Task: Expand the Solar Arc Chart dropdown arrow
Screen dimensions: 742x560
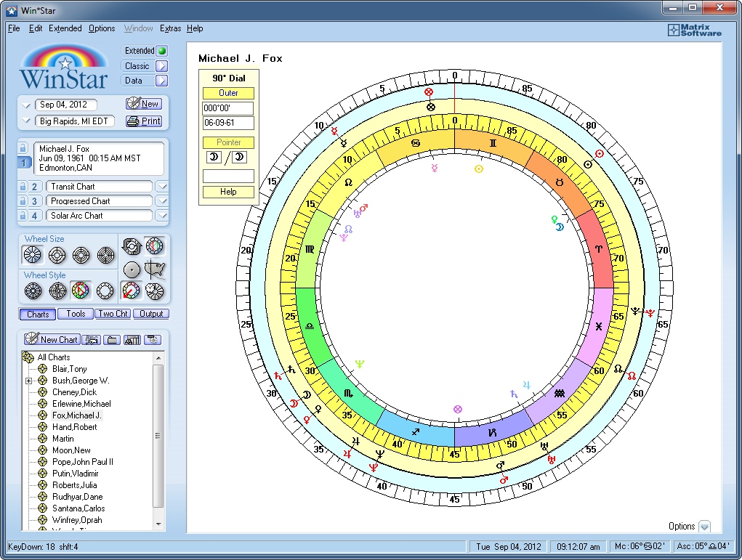Action: coord(162,216)
